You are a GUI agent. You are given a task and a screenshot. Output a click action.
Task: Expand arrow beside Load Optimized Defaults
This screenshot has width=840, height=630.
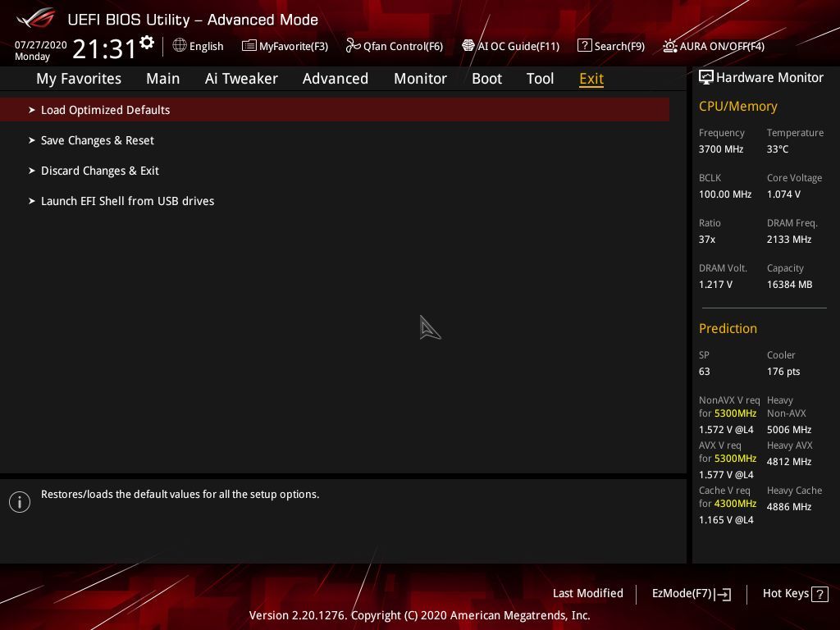tap(32, 110)
